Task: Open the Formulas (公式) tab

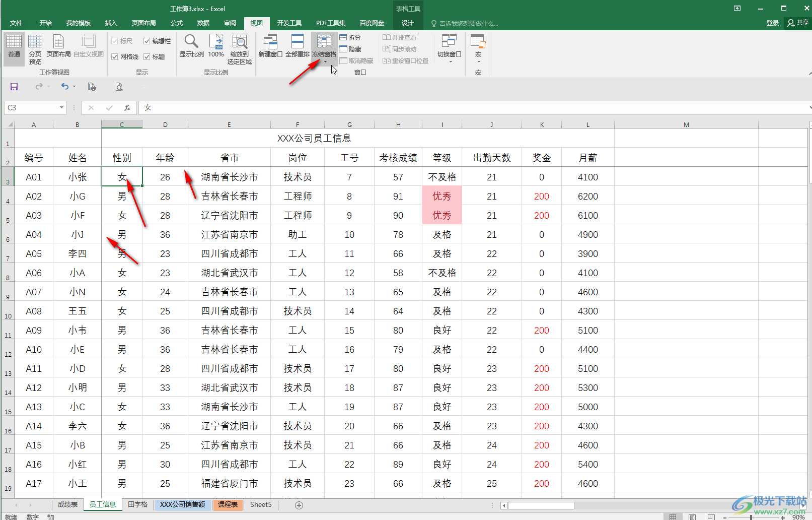Action: [176, 23]
